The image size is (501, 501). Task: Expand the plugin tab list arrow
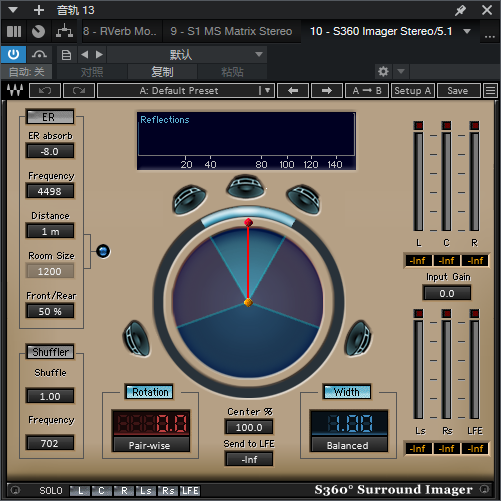coord(467,31)
